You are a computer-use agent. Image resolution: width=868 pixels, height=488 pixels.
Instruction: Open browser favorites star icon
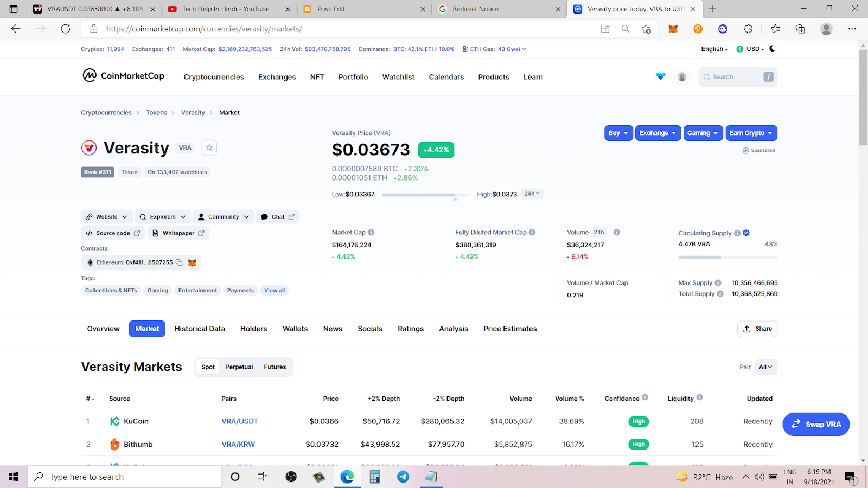click(775, 29)
